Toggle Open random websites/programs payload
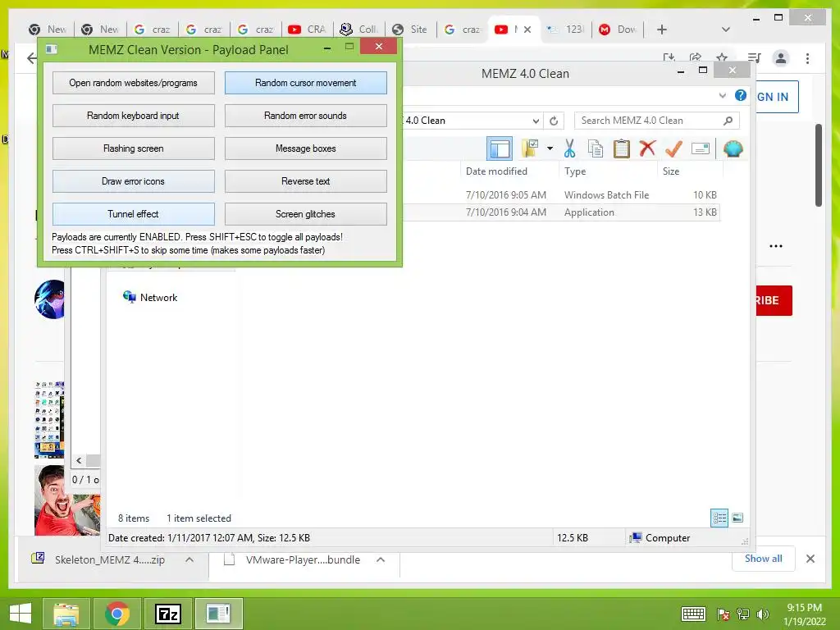Screen dimensions: 840x630 (x=134, y=83)
